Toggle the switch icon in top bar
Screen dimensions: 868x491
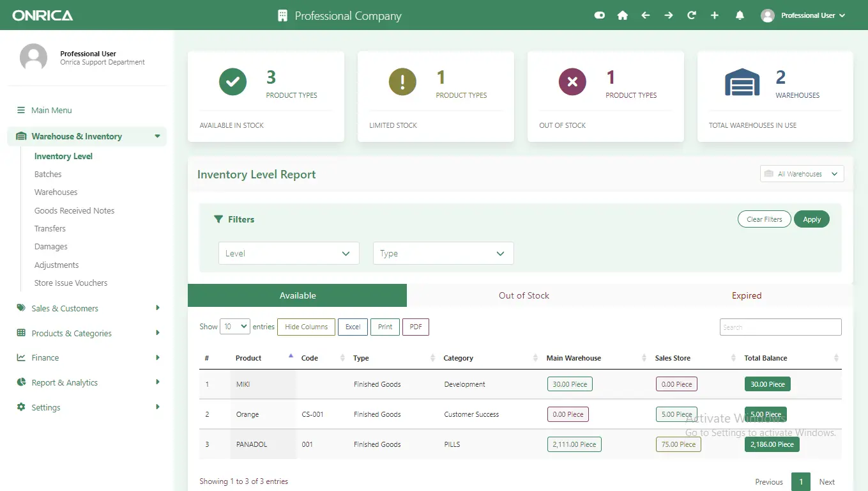pos(599,15)
